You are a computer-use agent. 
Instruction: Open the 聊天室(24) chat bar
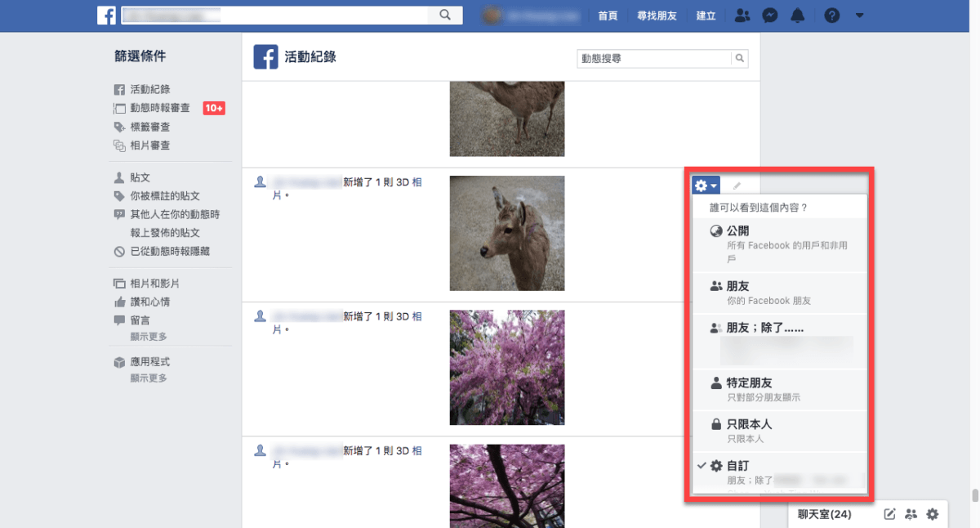pyautogui.click(x=824, y=515)
